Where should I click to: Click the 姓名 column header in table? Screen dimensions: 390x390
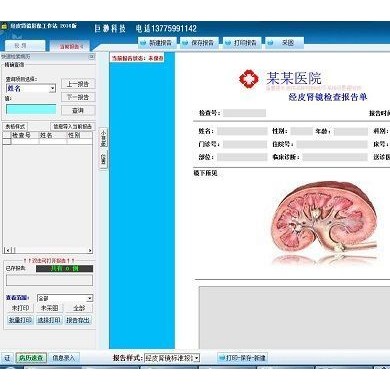53,135
